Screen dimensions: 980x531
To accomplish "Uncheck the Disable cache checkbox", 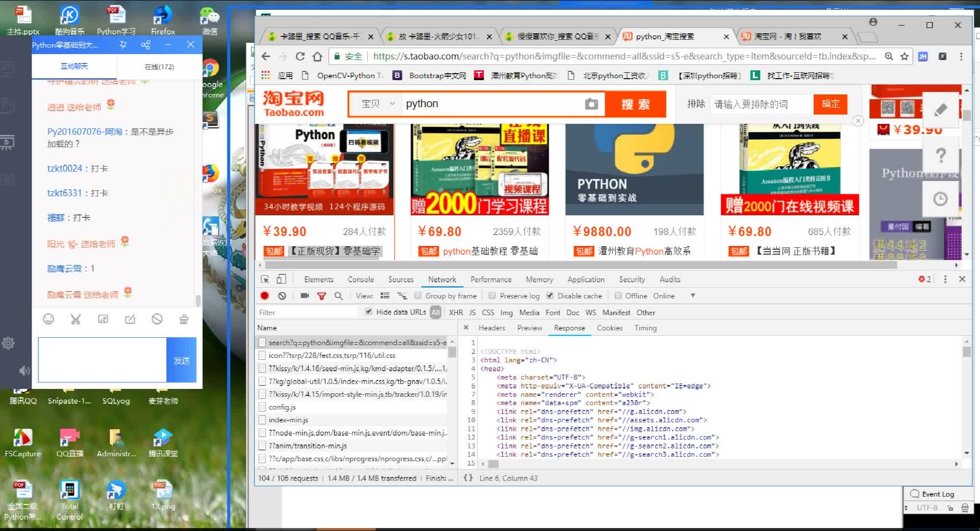I will tap(550, 295).
